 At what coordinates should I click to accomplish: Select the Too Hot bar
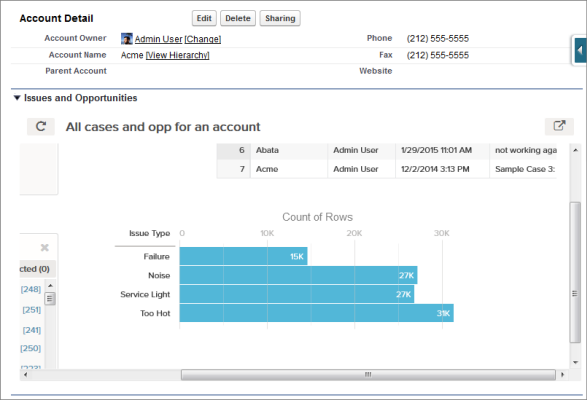pyautogui.click(x=316, y=313)
